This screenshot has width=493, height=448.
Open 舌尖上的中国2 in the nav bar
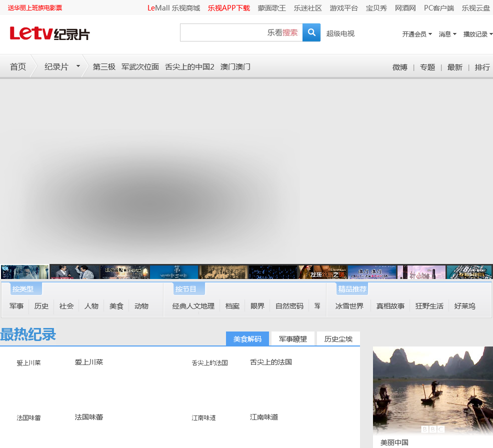[x=189, y=66]
